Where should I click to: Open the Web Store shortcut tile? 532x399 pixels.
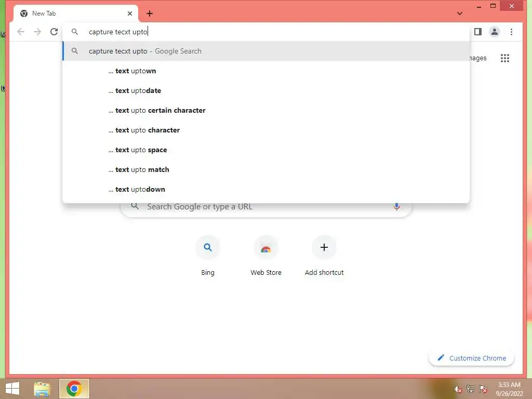coord(266,256)
